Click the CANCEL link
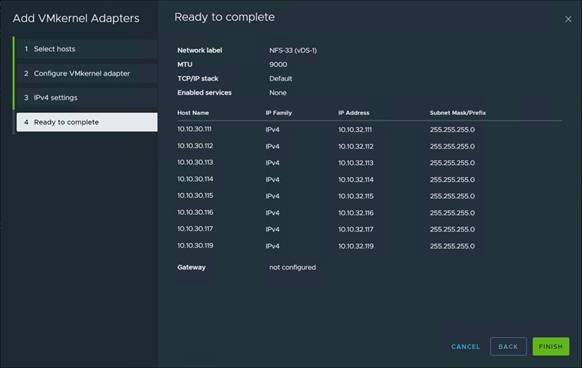 point(465,346)
